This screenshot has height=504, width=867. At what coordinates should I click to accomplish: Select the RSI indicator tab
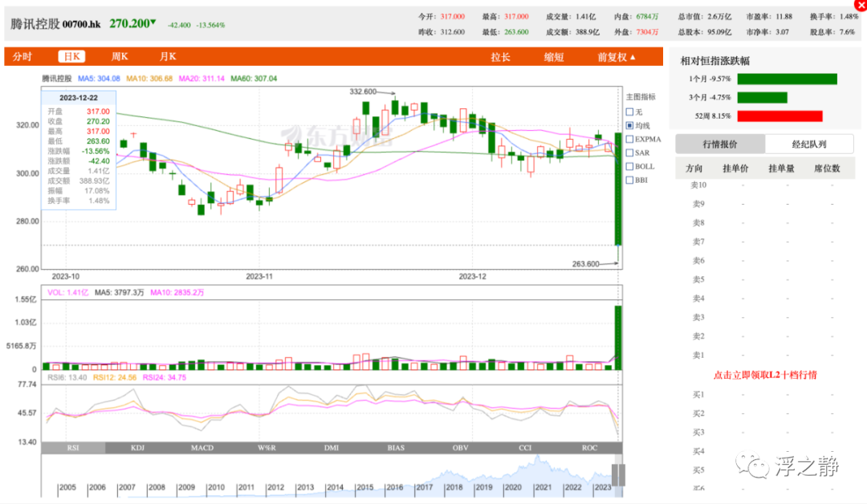[x=73, y=448]
